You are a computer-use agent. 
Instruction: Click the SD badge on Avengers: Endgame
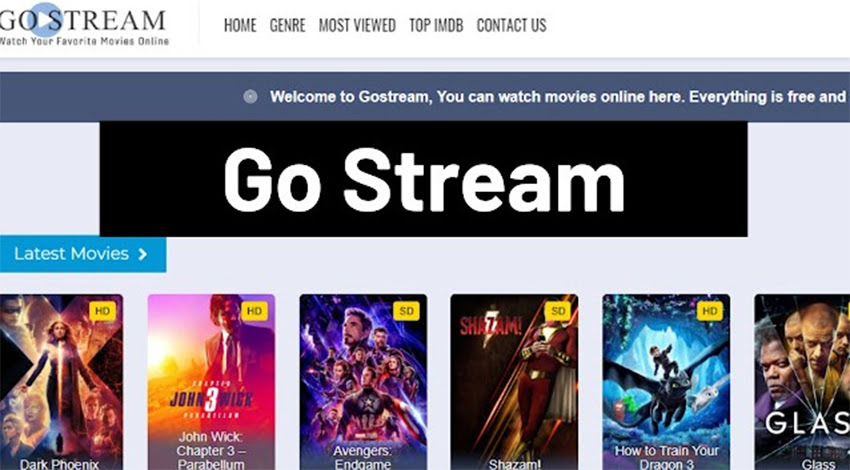click(x=406, y=311)
